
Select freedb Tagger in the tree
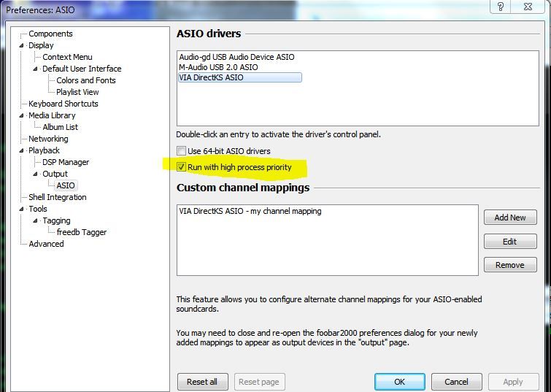82,232
